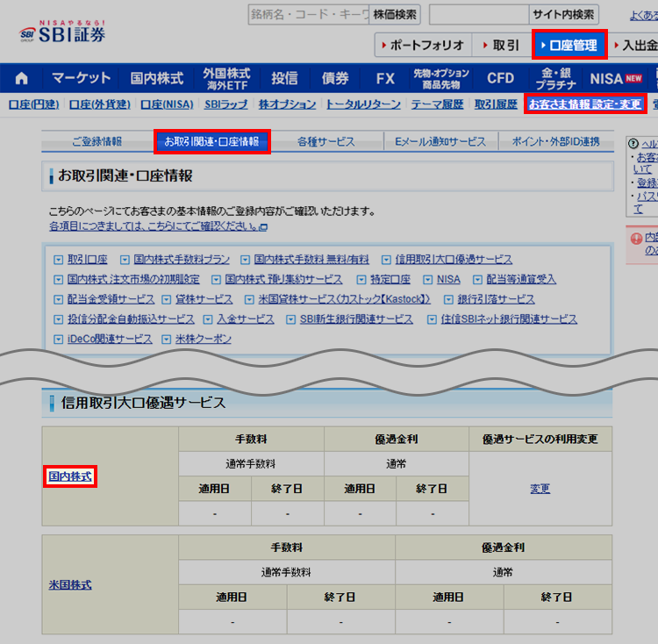Click the SBI証券 logo
This screenshot has height=644, width=658.
point(62,32)
